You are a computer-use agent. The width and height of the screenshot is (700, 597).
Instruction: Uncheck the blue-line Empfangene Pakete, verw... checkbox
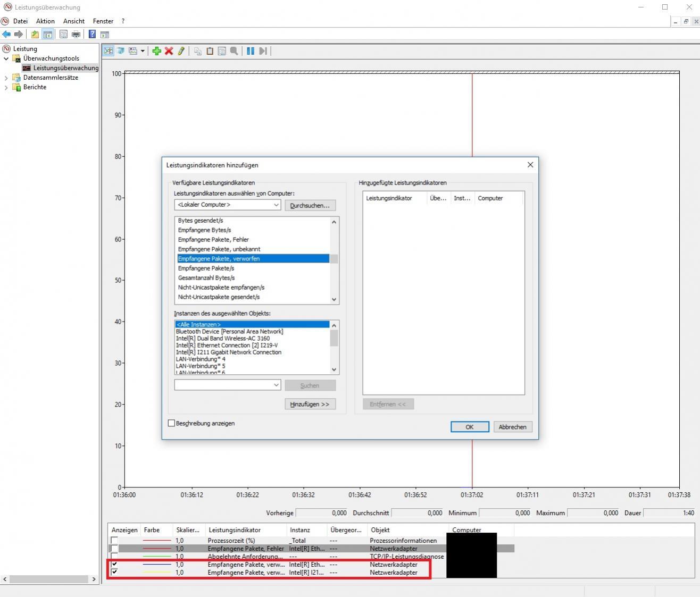pos(114,564)
